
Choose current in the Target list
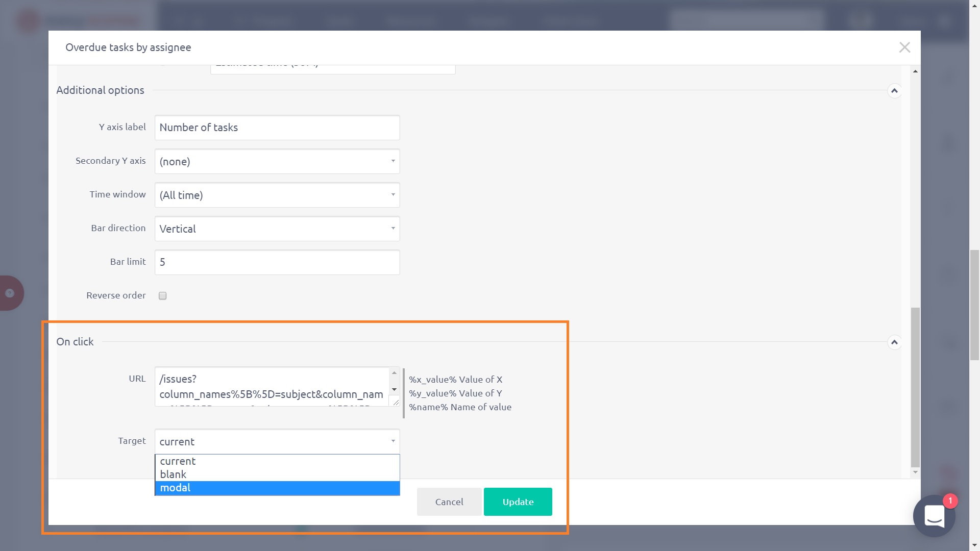[x=277, y=461]
